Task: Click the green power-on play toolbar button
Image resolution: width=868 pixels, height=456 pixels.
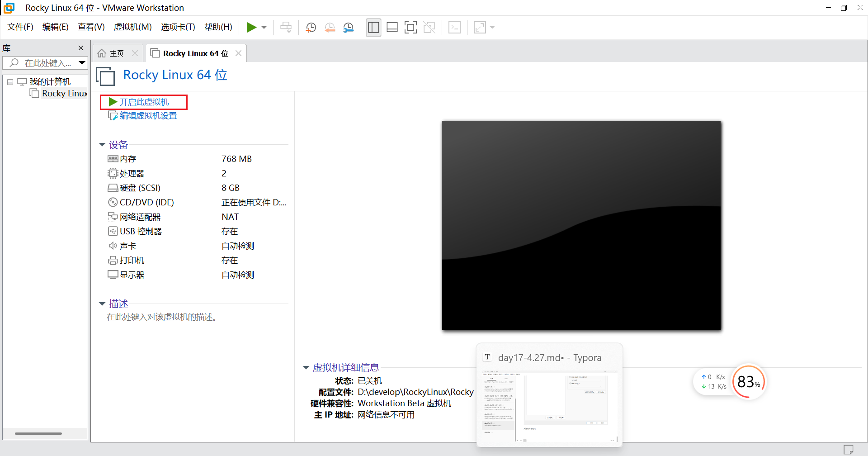Action: tap(251, 28)
